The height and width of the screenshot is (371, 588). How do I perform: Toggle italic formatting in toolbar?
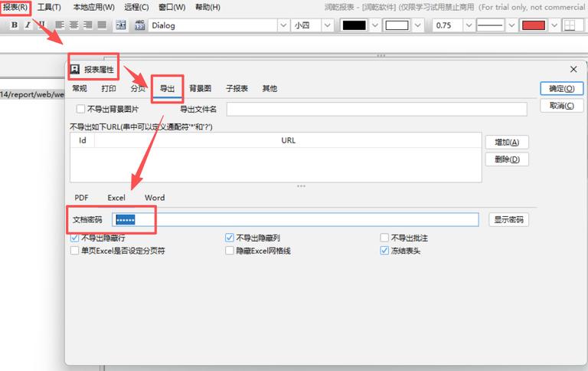28,25
